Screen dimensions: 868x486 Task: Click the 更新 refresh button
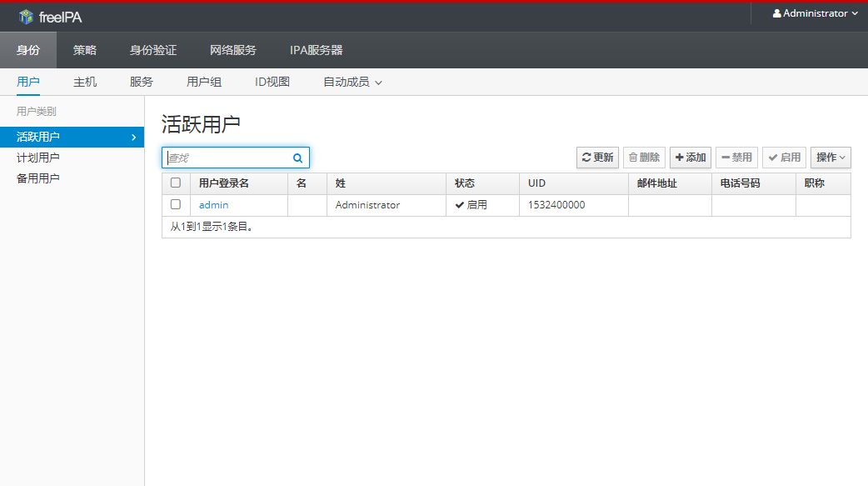597,158
